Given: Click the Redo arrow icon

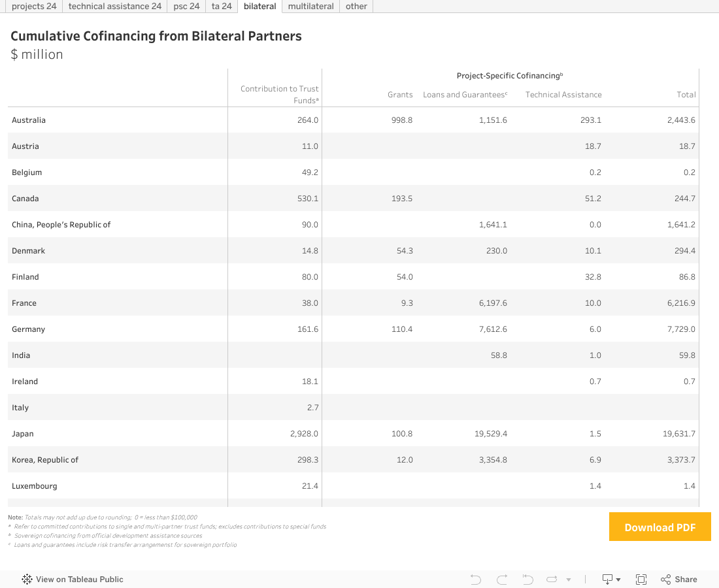Looking at the screenshot, I should 502,580.
